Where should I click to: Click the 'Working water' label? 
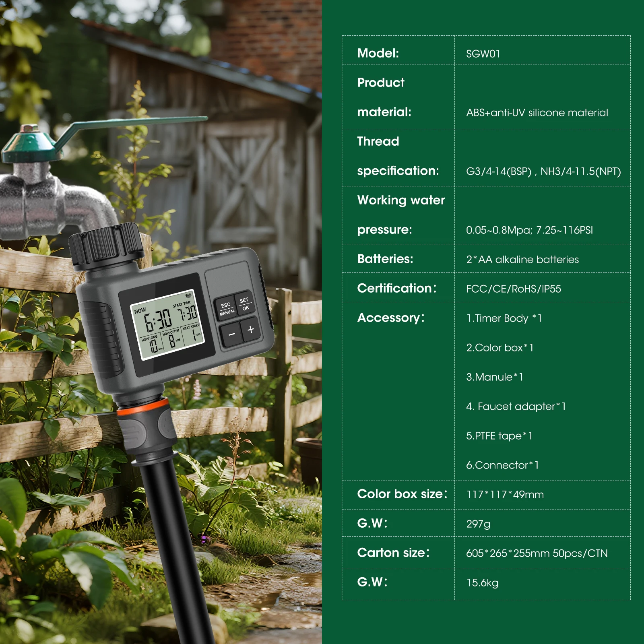[401, 200]
